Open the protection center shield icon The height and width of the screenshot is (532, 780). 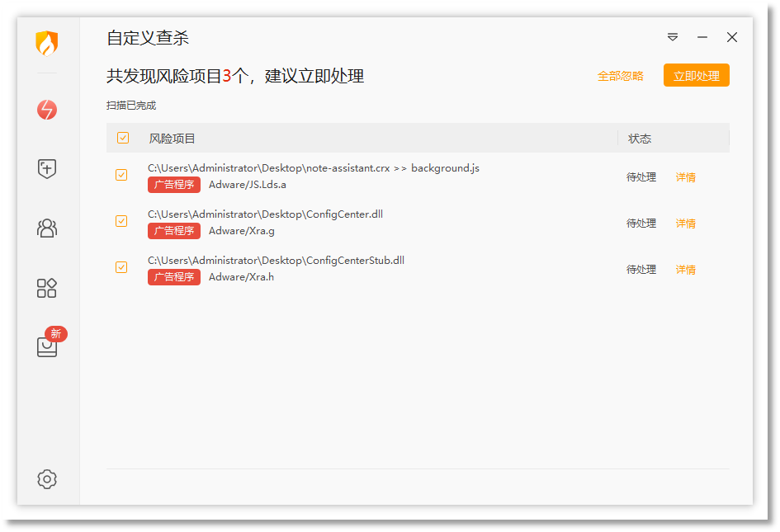[x=47, y=168]
